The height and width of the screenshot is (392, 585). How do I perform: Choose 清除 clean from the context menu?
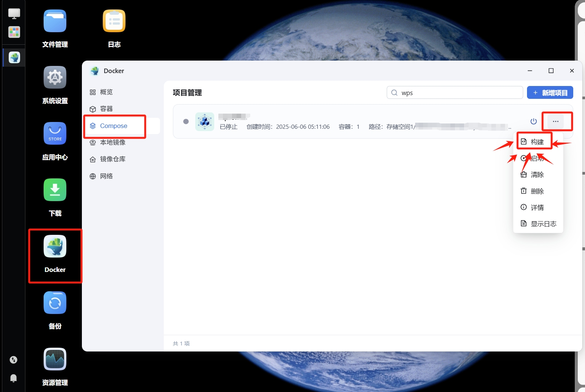click(538, 175)
